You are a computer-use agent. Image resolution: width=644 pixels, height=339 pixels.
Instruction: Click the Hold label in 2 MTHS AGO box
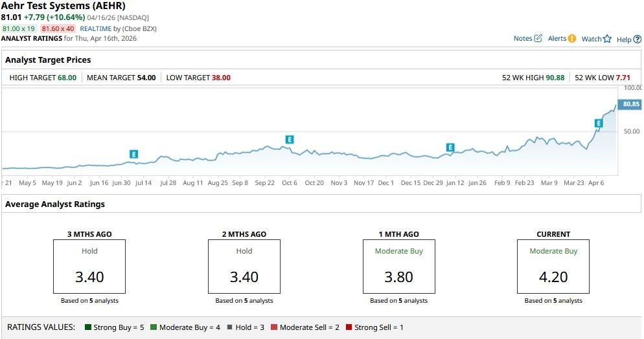coord(244,251)
